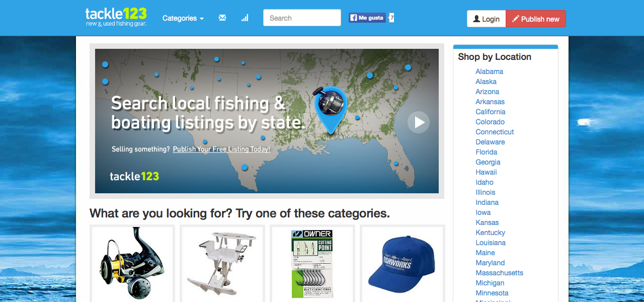Follow Publish Your Free Listing Today link
The image size is (644, 302).
[221, 149]
